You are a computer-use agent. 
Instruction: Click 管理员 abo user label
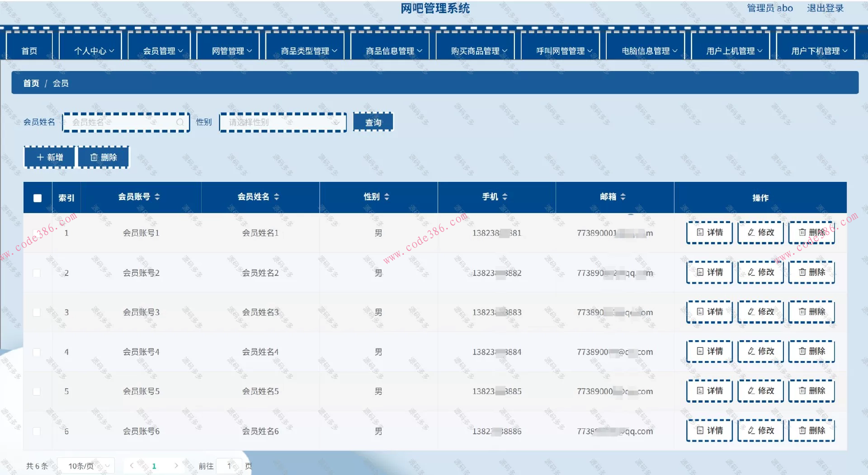coord(770,8)
